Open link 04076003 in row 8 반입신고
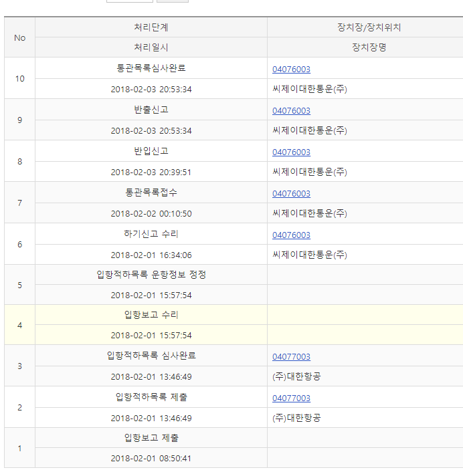463x476 pixels. pyautogui.click(x=291, y=152)
